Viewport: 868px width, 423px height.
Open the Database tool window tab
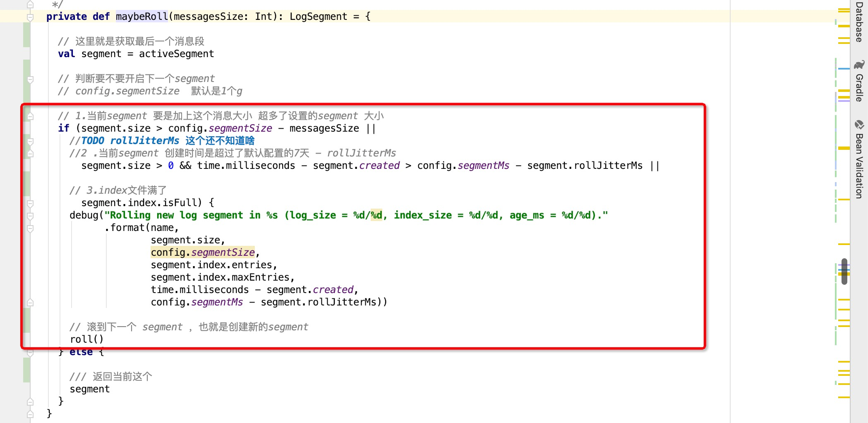pos(859,22)
